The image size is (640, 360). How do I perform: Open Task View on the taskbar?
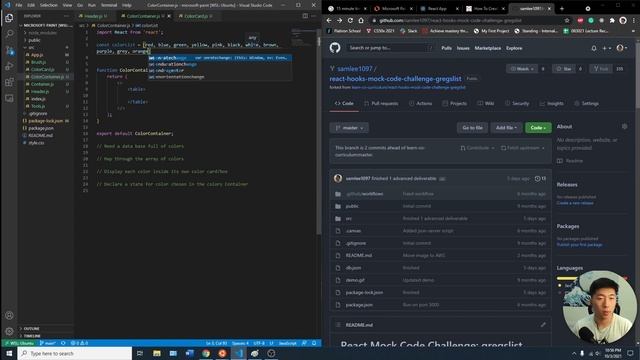(x=140, y=353)
